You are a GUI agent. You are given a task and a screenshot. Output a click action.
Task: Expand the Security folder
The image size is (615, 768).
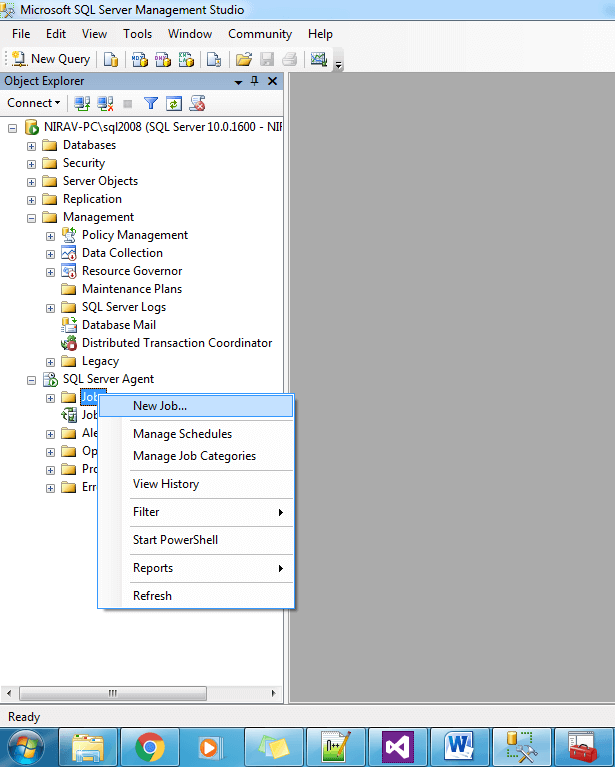(x=31, y=164)
